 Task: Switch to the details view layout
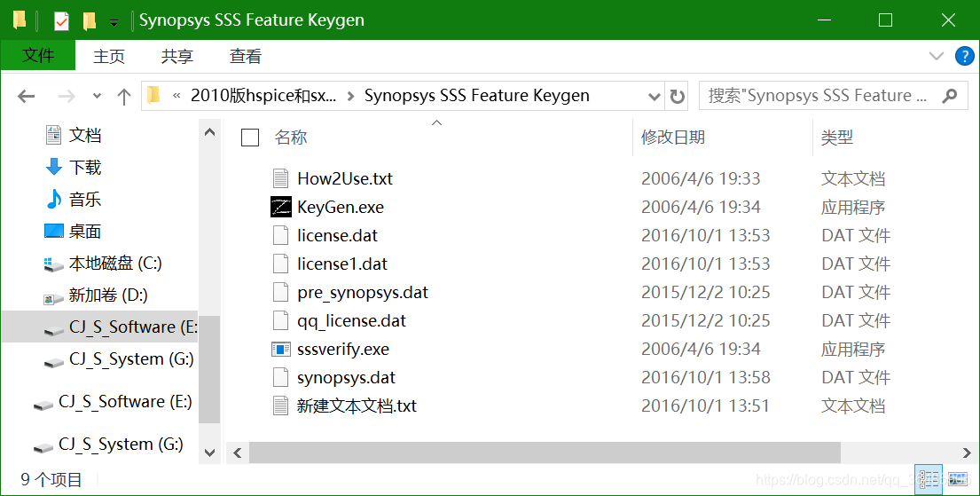coord(928,480)
